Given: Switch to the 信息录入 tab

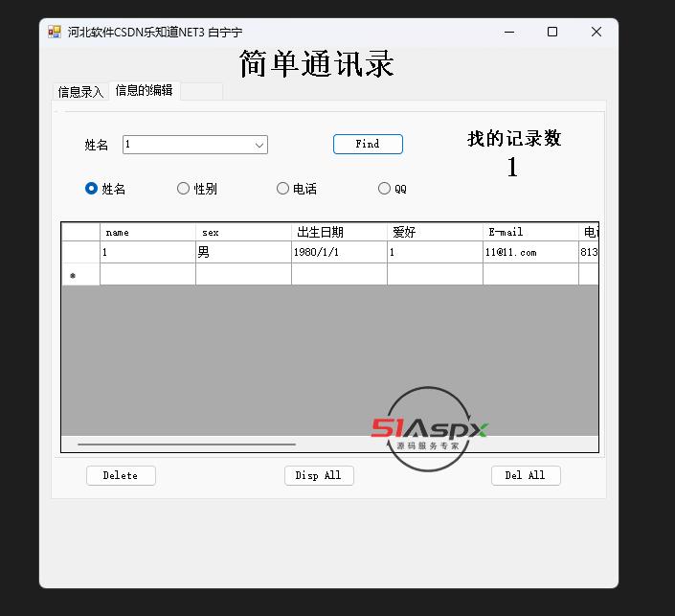Looking at the screenshot, I should point(80,91).
